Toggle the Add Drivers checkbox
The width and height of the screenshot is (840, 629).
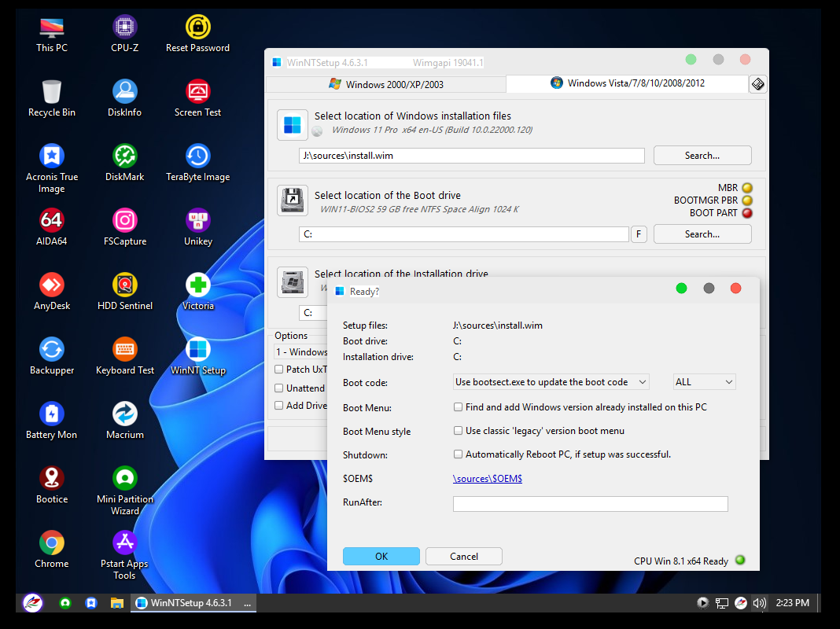pyautogui.click(x=278, y=405)
